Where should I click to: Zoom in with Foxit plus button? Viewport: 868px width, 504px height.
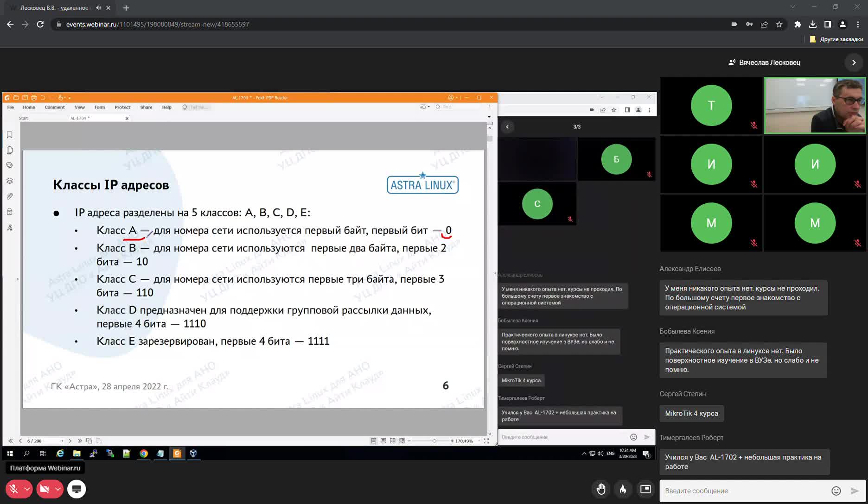tap(452, 441)
